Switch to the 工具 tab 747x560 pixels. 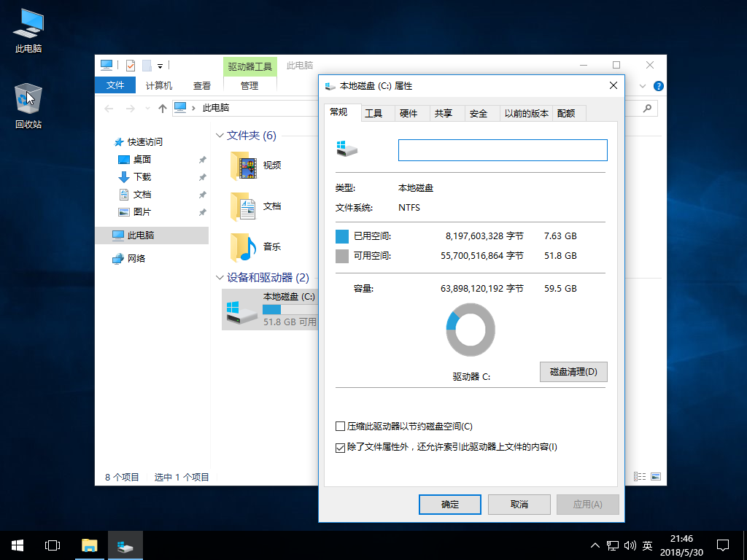tap(373, 113)
